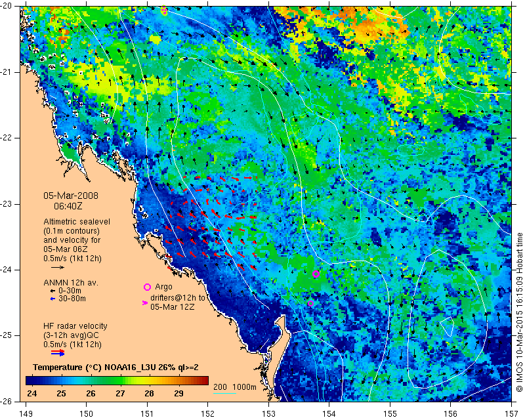Click the '0-30m' depth label

70,291
